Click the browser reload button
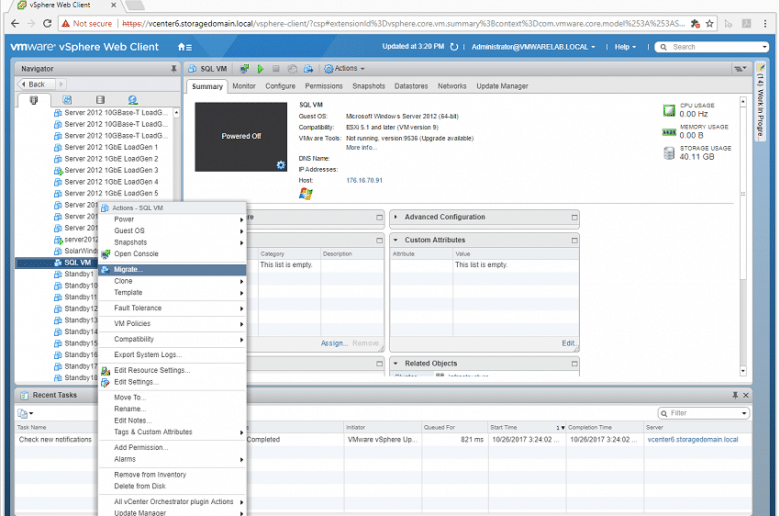 click(47, 23)
